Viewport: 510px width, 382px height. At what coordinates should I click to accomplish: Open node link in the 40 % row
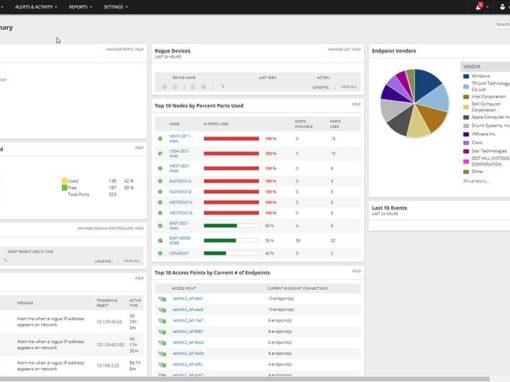click(x=179, y=253)
